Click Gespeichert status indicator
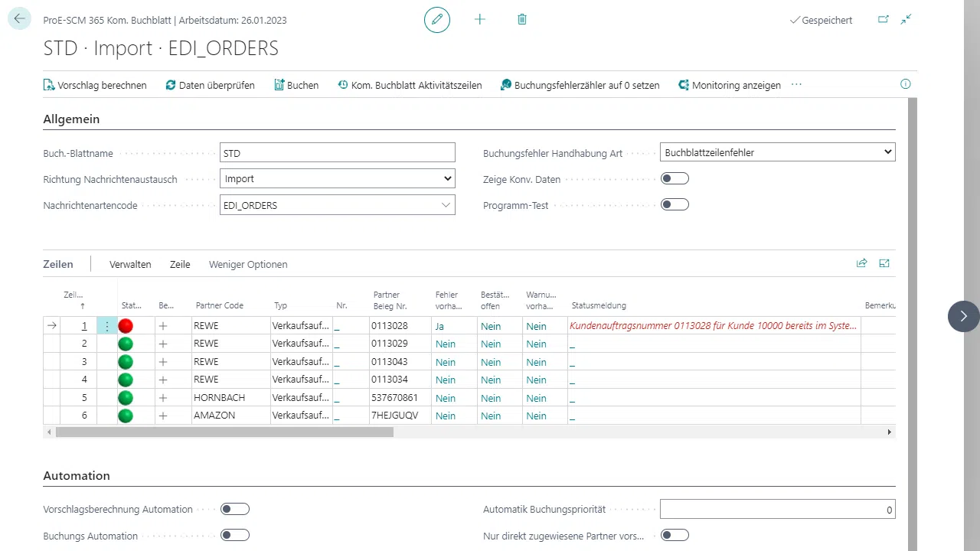Viewport: 980px width, 551px height. (x=821, y=20)
